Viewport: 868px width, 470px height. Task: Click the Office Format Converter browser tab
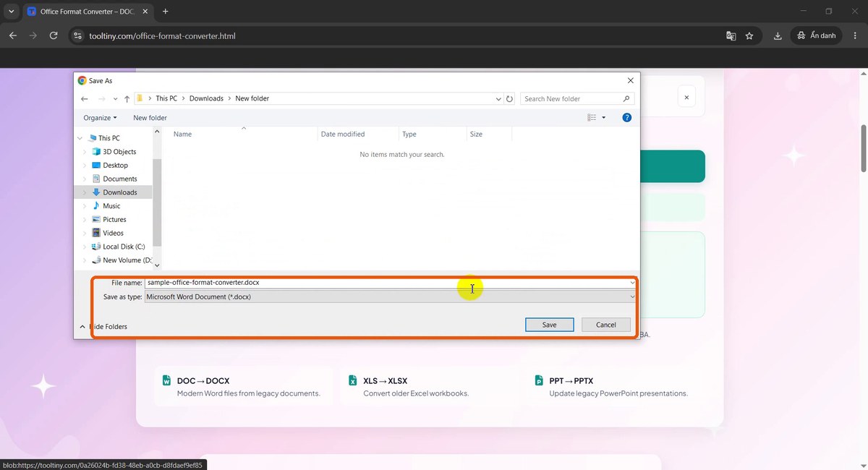tap(87, 12)
